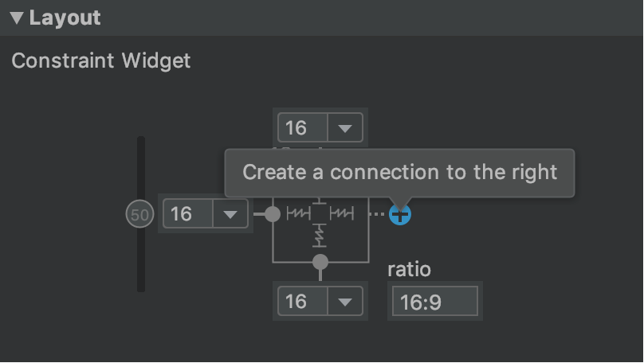The width and height of the screenshot is (644, 363).
Task: Click the bottom constraint anchor dot
Action: 320,262
